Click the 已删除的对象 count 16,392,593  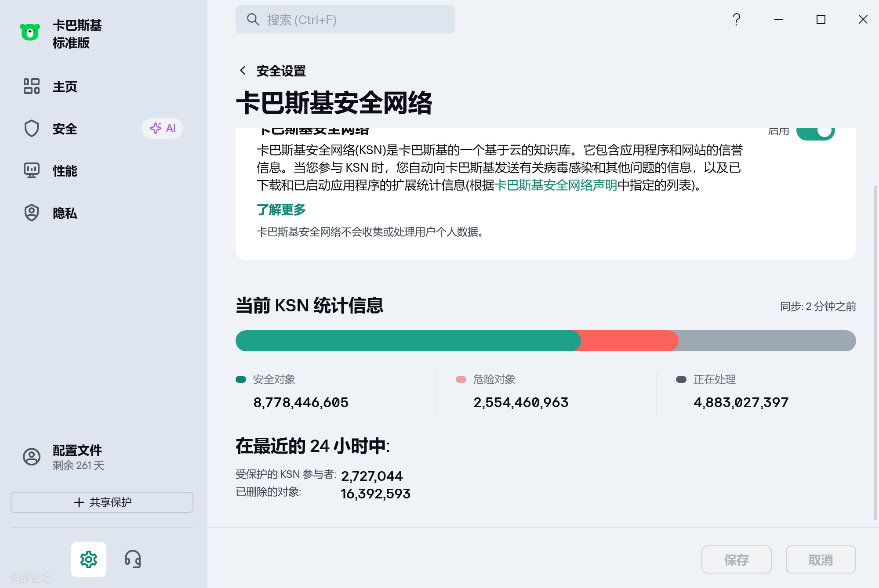click(x=376, y=494)
